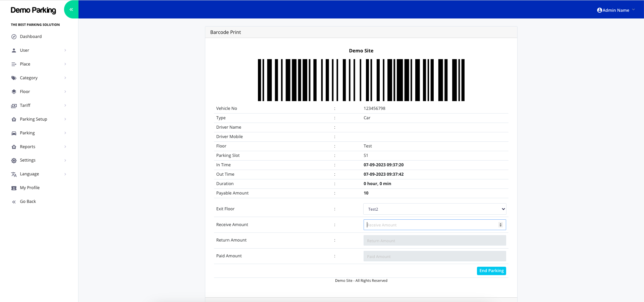
Task: Open the My Profile menu item
Action: click(x=30, y=188)
